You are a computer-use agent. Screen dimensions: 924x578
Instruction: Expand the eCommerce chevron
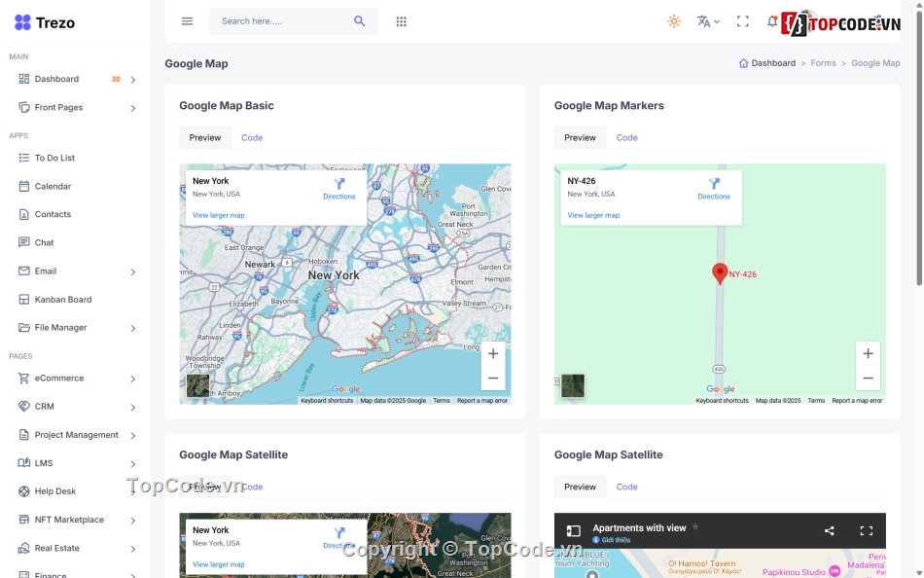point(133,379)
